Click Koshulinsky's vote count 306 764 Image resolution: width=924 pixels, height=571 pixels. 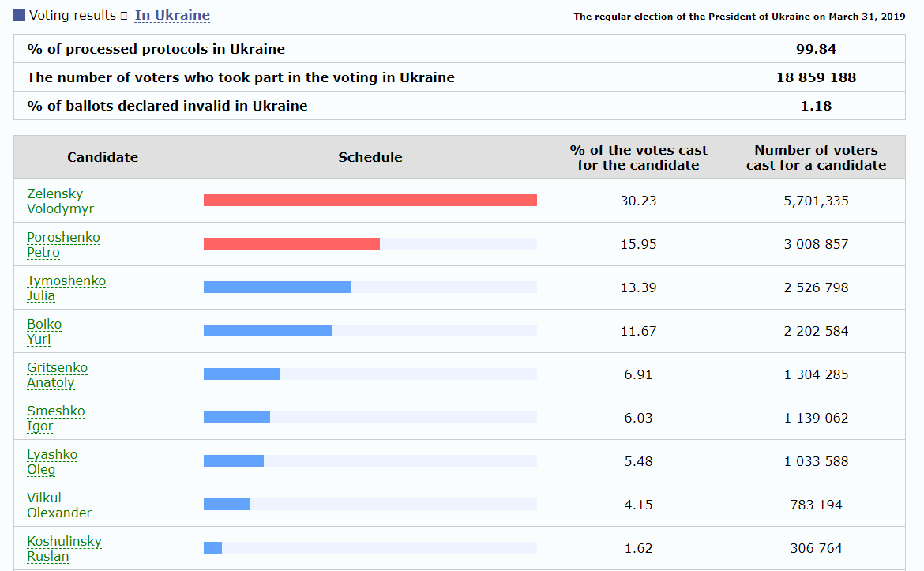click(816, 549)
